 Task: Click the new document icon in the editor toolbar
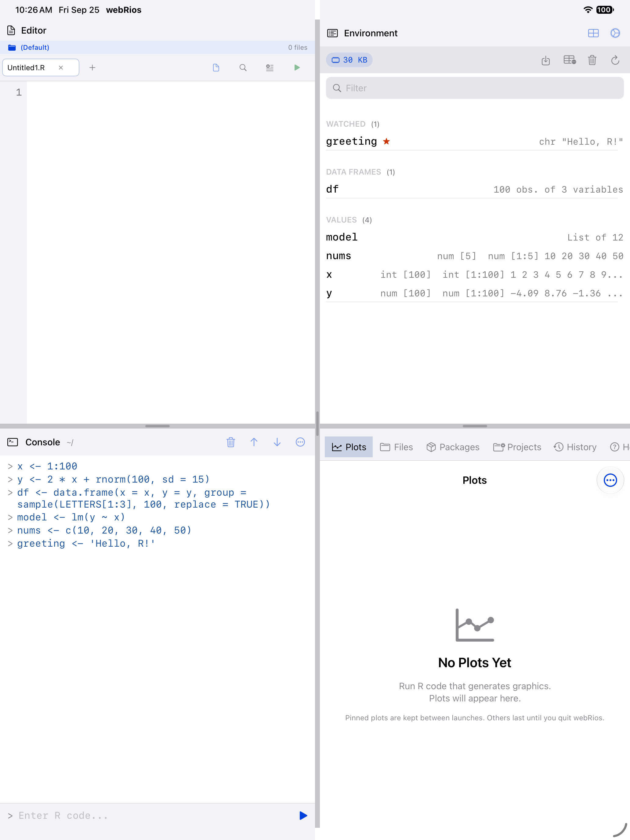216,67
